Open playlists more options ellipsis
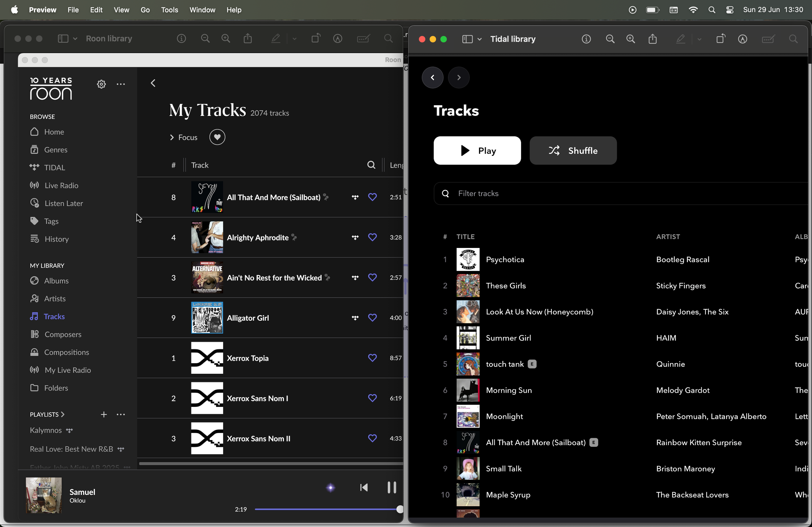 pyautogui.click(x=121, y=415)
